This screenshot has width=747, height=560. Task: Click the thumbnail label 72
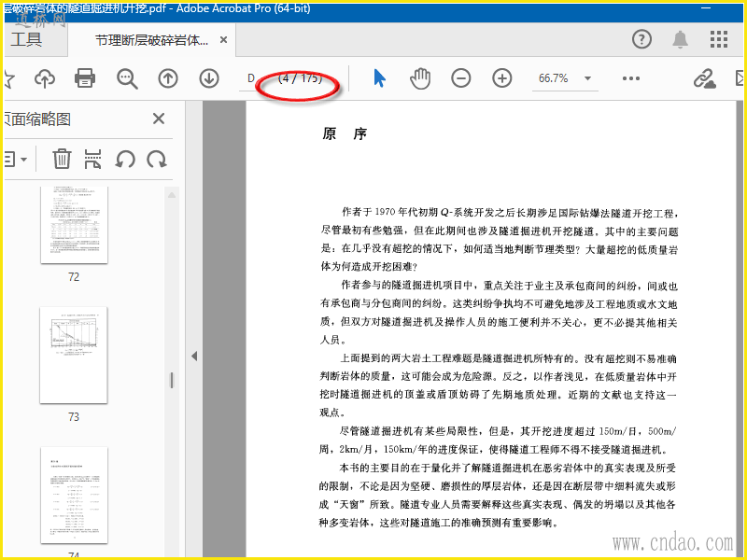(x=74, y=277)
